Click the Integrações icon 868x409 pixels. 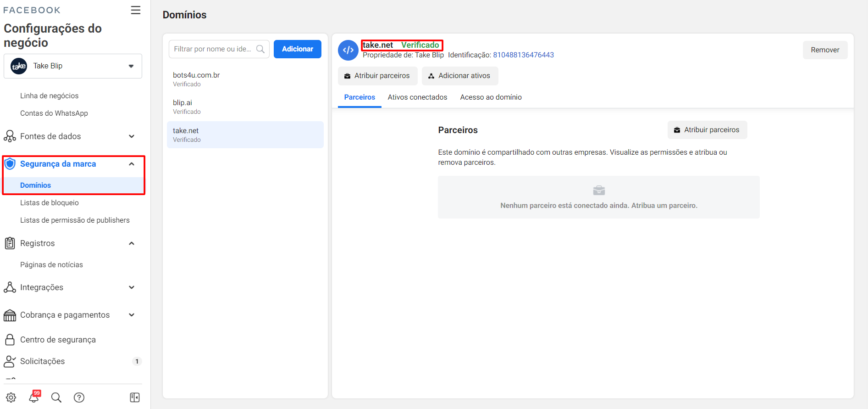pyautogui.click(x=10, y=287)
